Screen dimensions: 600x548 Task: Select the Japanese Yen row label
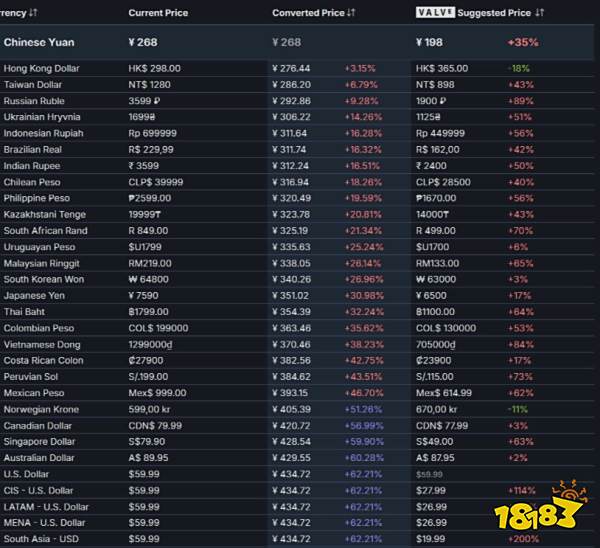point(34,296)
